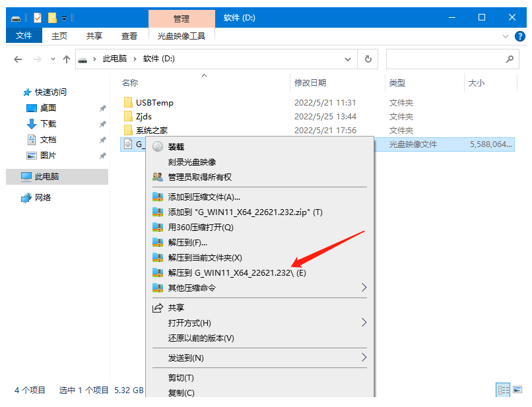Image resolution: width=532 pixels, height=407 pixels.
Task: Go up one folder level
Action: [x=67, y=59]
